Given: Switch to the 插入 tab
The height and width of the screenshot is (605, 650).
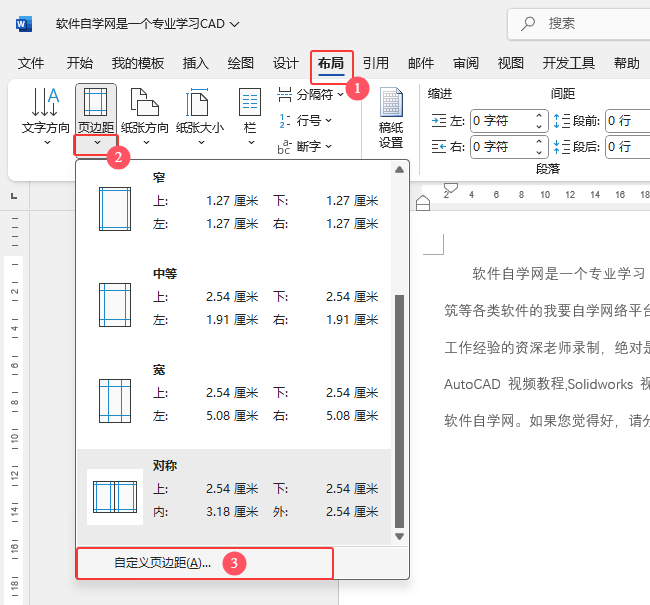Looking at the screenshot, I should pos(196,63).
